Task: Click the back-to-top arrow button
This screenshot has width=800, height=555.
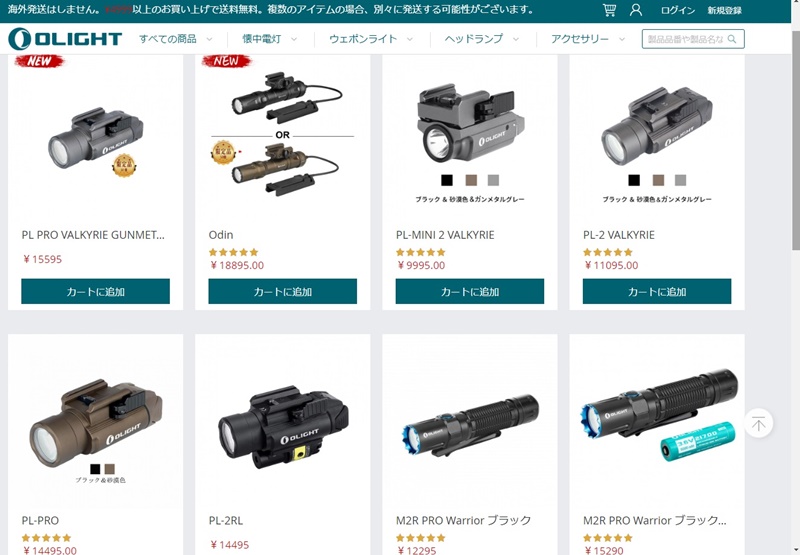Action: [759, 423]
